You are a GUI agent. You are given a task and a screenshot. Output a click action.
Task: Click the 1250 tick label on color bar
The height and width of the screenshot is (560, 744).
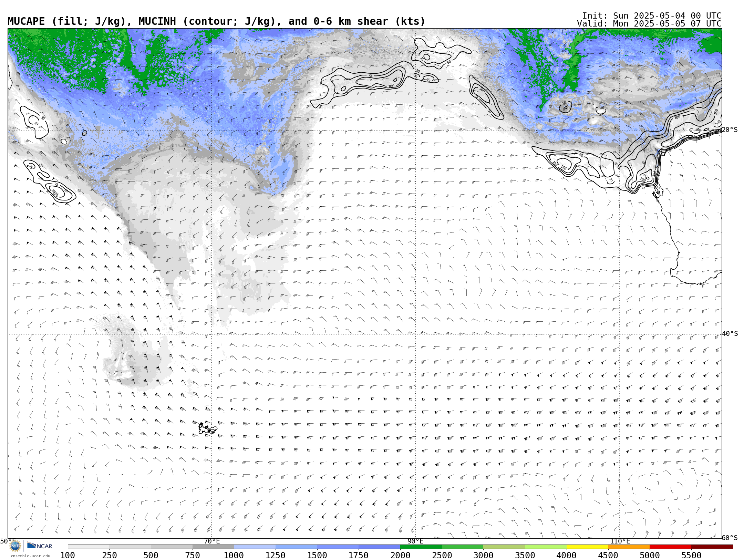coord(276,555)
